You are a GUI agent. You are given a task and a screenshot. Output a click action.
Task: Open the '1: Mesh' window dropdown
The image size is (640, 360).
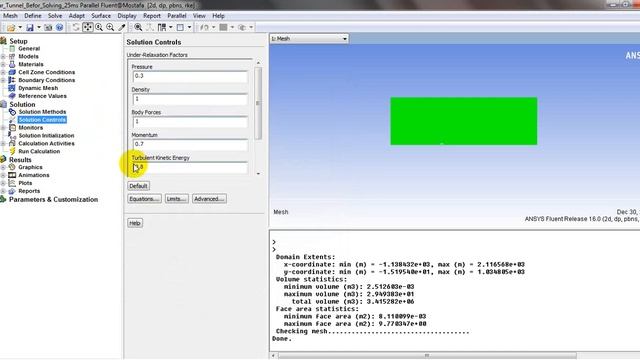(x=309, y=39)
